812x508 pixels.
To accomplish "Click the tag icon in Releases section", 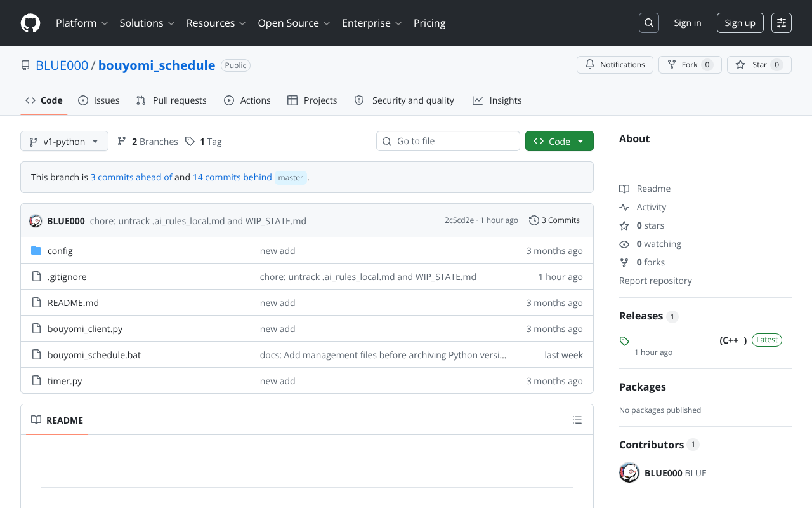I will click(x=624, y=341).
